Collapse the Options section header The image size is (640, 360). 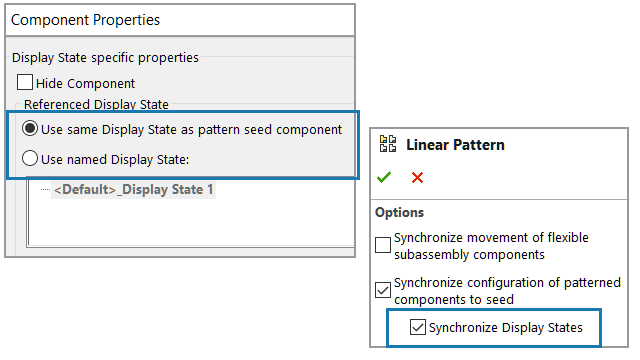(400, 213)
